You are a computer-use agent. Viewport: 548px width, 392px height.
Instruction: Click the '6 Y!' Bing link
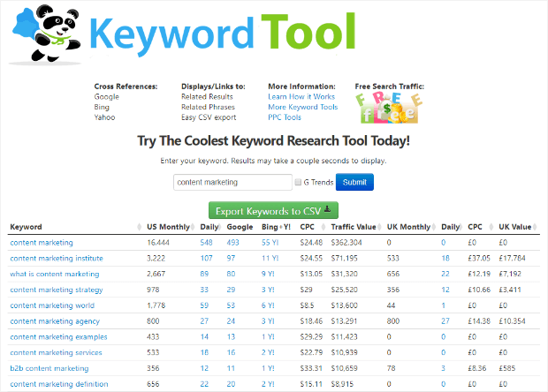pyautogui.click(x=268, y=305)
